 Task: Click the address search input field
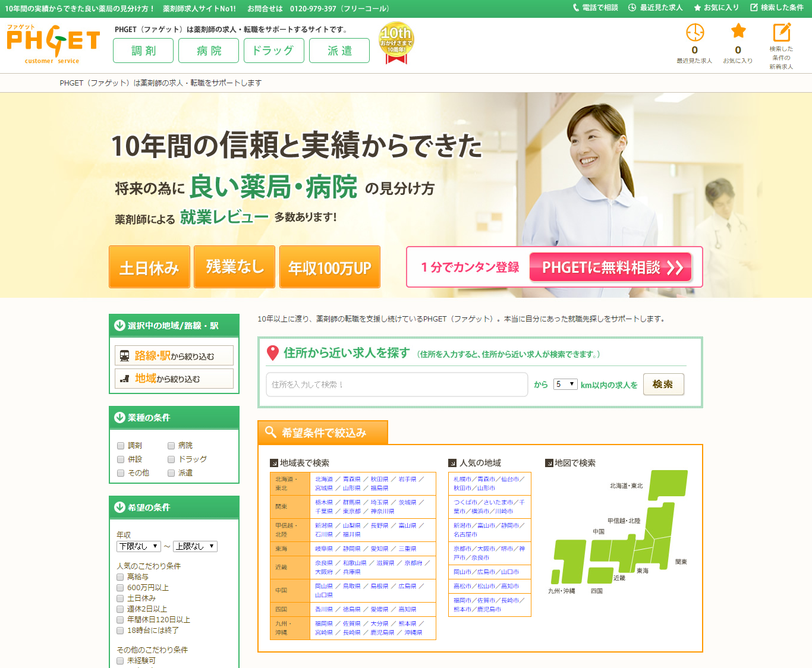tap(397, 385)
